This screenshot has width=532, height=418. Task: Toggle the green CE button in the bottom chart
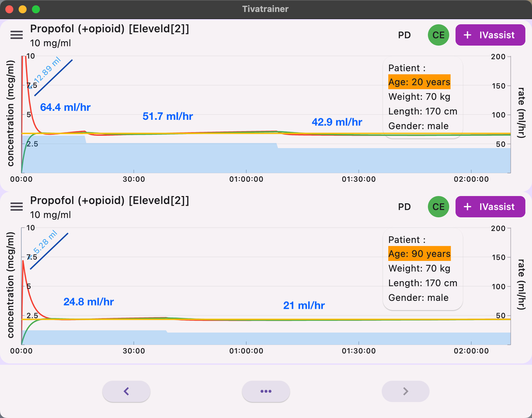(x=438, y=207)
